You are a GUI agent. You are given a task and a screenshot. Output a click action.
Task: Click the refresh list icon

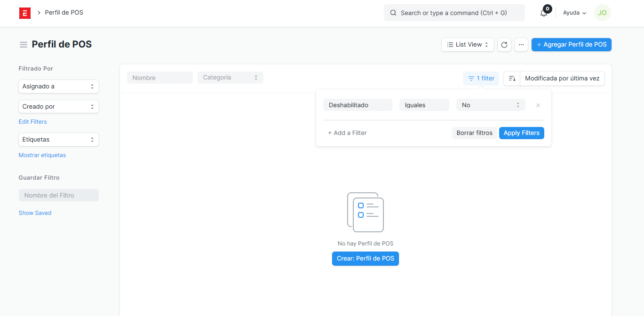[504, 45]
